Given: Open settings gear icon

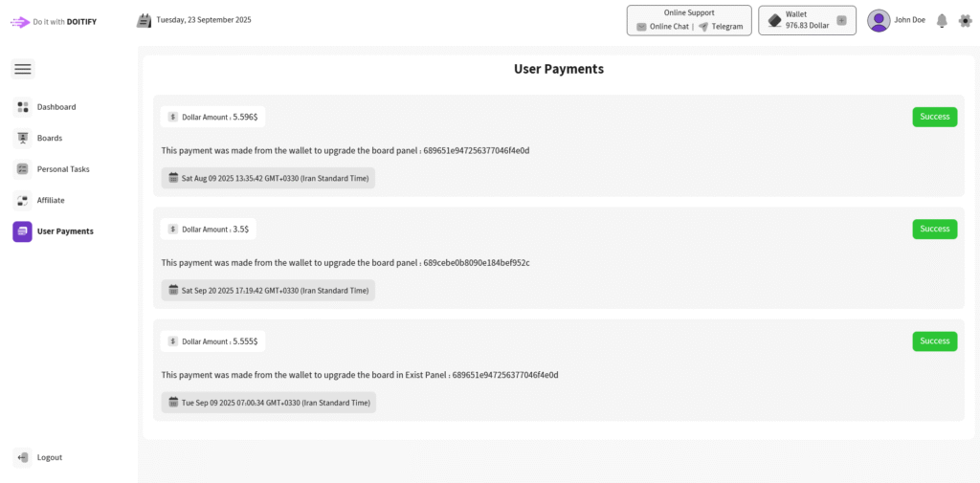Looking at the screenshot, I should tap(965, 20).
